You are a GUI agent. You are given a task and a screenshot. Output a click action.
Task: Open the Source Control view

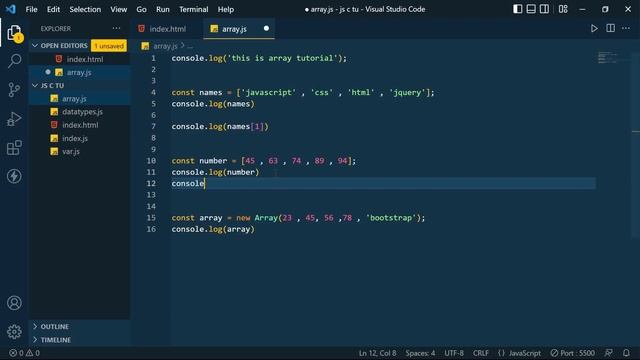tap(14, 89)
